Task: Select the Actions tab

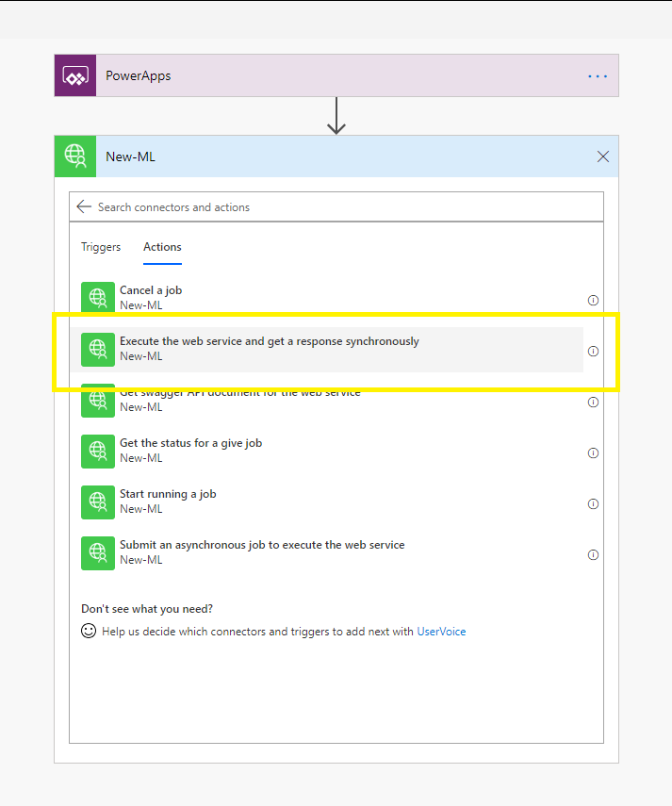Action: pyautogui.click(x=162, y=247)
